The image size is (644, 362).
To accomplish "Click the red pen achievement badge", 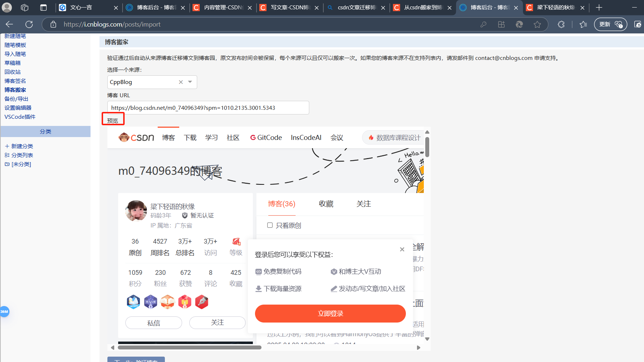I will [201, 302].
